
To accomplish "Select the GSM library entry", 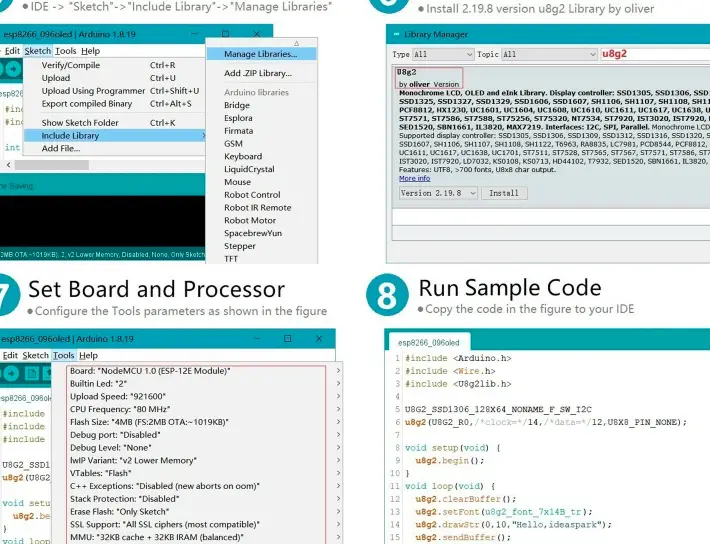I will pos(261,144).
